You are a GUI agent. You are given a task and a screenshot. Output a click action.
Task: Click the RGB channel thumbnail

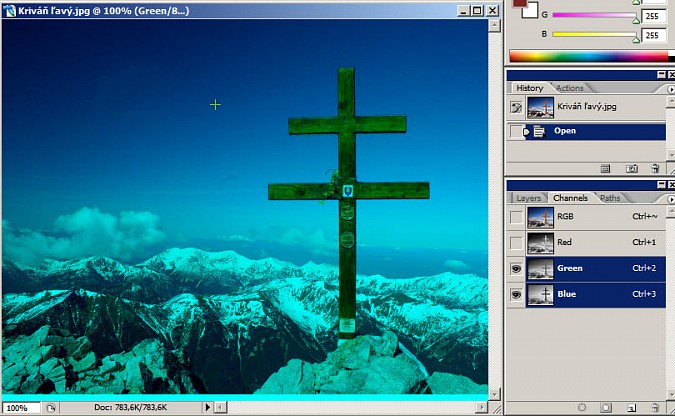pos(540,217)
